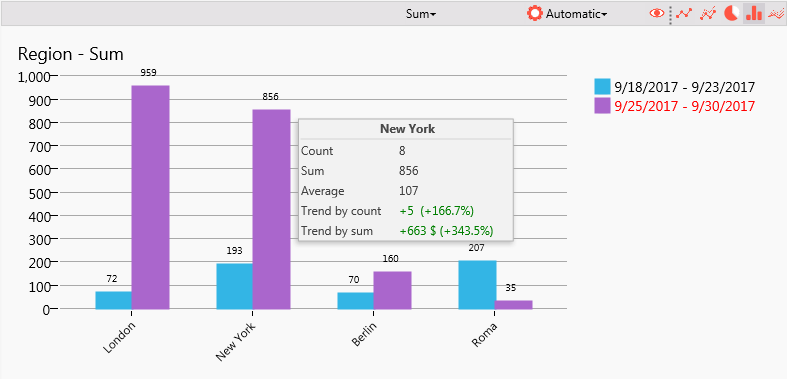Viewport: 787px width, 379px height.
Task: Click Berlin's purple bar labeled 160
Action: click(392, 290)
